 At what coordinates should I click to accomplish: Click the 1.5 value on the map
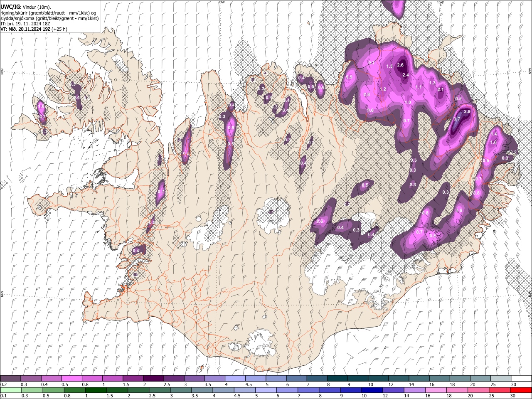389,66
